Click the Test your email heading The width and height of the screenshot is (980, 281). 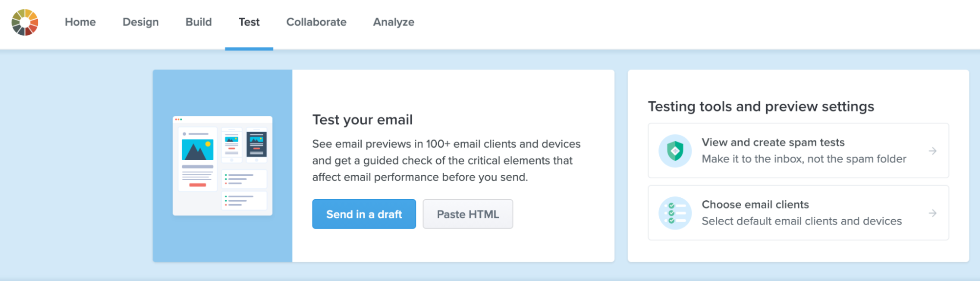[363, 120]
